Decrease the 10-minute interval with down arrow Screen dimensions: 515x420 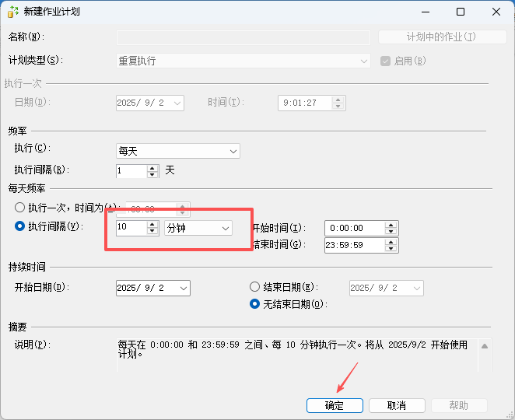152,231
